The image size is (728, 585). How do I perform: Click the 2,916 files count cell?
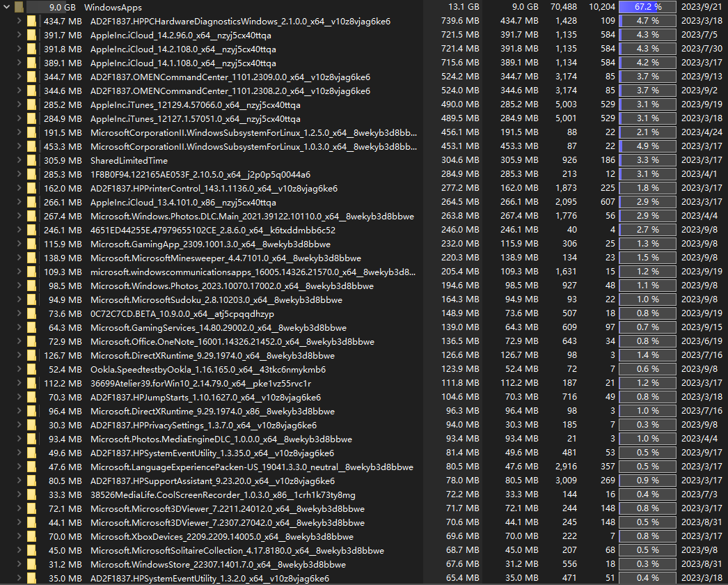click(566, 467)
